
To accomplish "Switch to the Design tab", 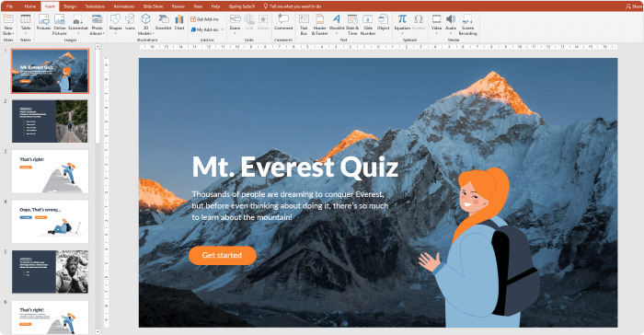I will coord(70,6).
